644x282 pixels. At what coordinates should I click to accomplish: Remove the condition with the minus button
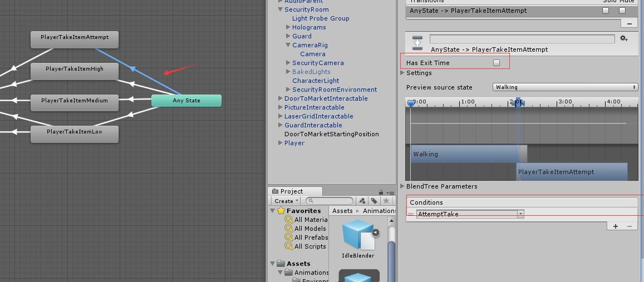click(x=629, y=226)
